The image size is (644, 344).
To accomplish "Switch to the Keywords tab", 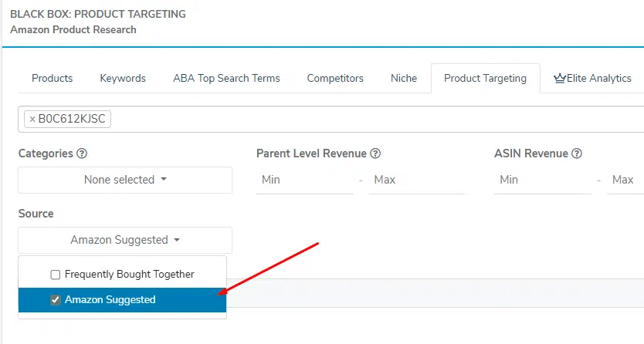I will pyautogui.click(x=123, y=78).
